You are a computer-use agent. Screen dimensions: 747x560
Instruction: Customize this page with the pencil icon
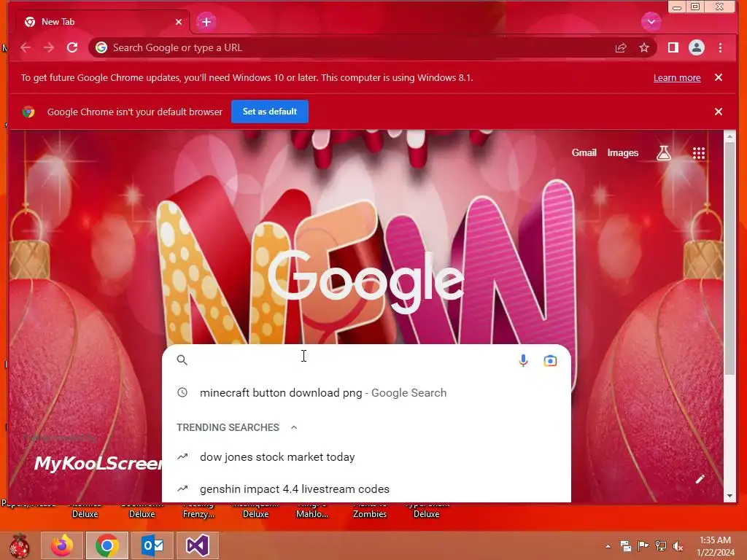pos(700,479)
